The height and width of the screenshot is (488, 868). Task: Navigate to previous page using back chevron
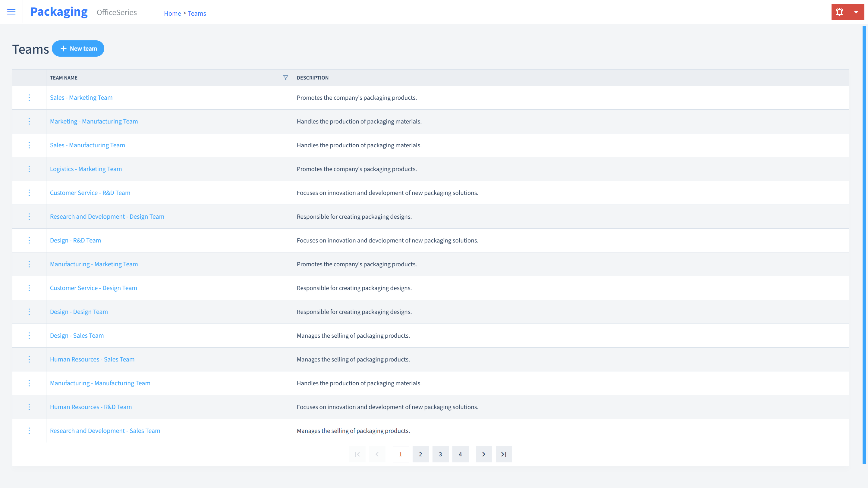click(x=377, y=454)
